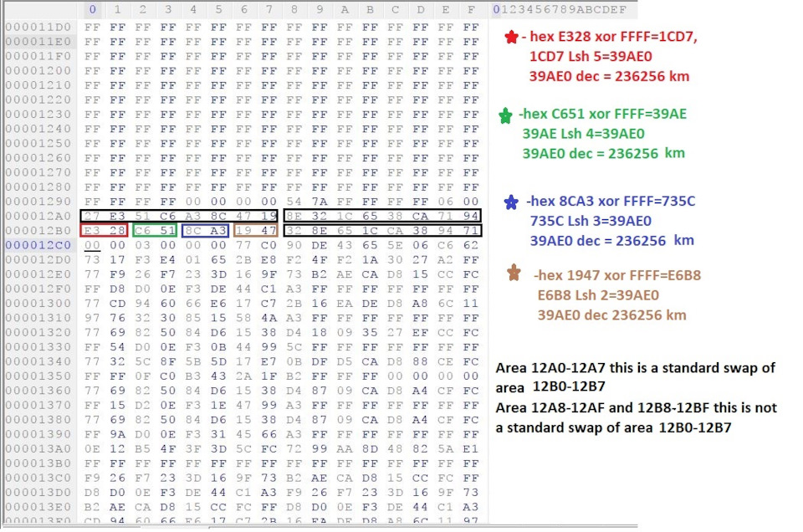The height and width of the screenshot is (532, 803).
Task: Select byte 3D in row 000012E0
Action: click(x=218, y=274)
